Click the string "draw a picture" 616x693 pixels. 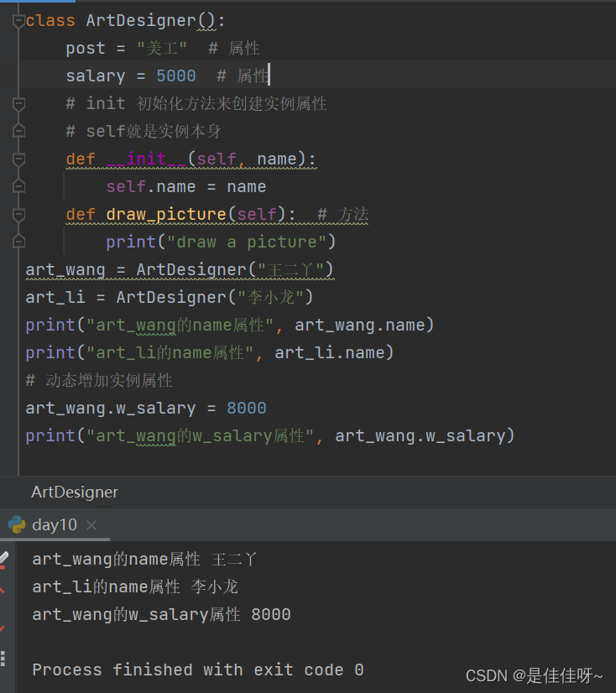[248, 242]
